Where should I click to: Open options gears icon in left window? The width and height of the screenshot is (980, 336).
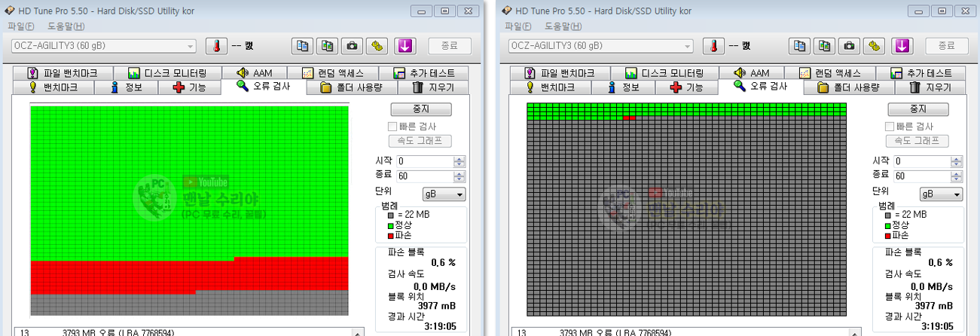[377, 46]
